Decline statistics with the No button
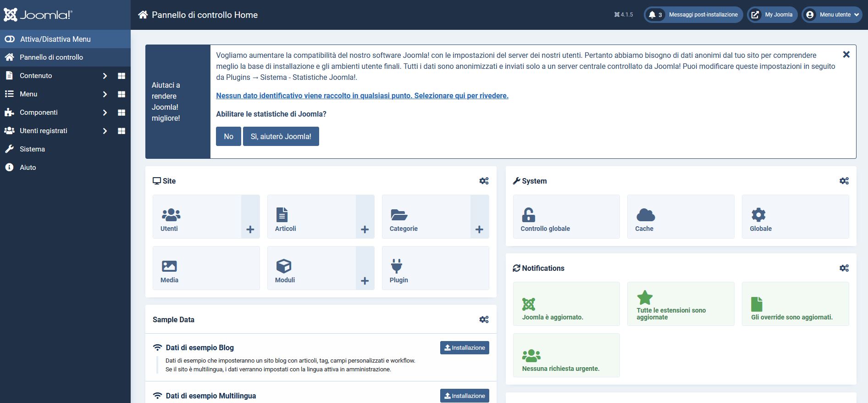The height and width of the screenshot is (403, 868). 228,136
